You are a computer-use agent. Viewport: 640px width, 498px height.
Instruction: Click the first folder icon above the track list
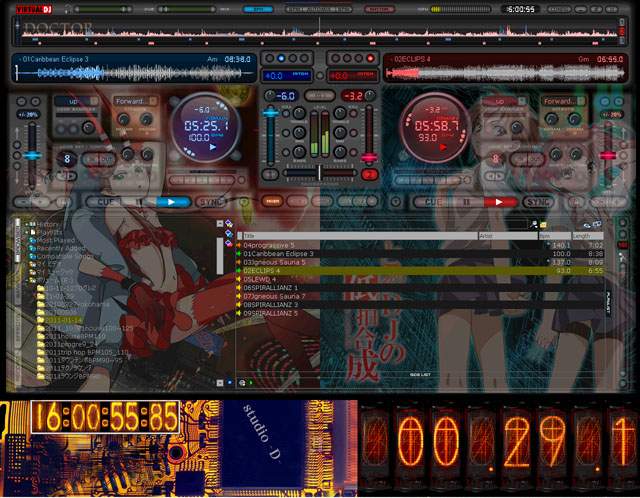click(229, 224)
